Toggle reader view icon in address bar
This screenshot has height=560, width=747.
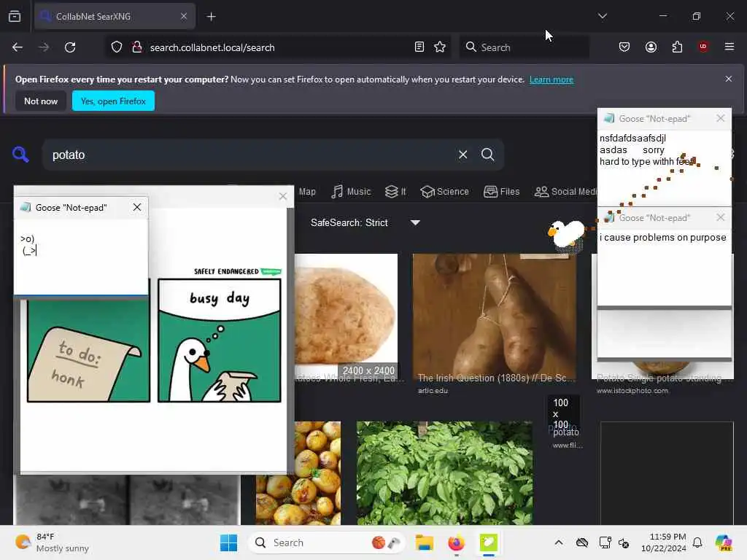[x=419, y=47]
